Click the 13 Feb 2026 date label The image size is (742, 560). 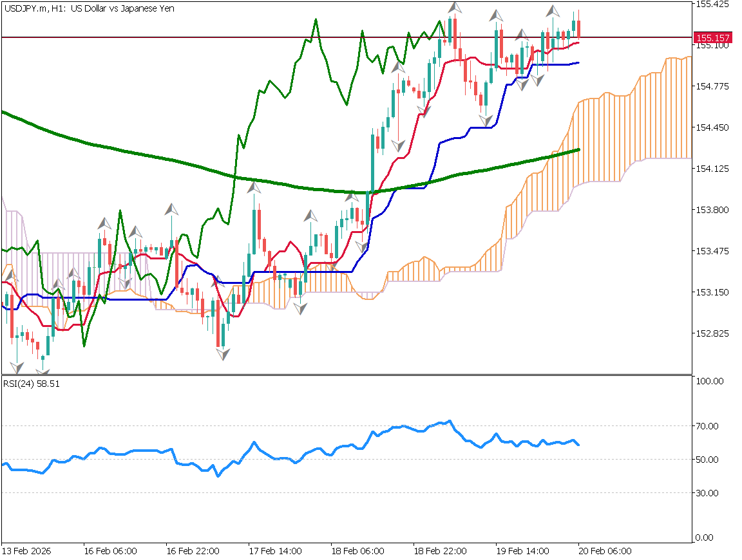[x=26, y=552]
